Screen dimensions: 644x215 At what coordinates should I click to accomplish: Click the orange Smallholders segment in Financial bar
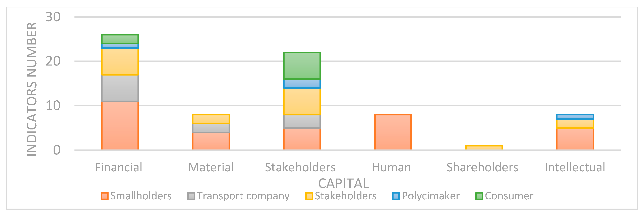tap(120, 126)
